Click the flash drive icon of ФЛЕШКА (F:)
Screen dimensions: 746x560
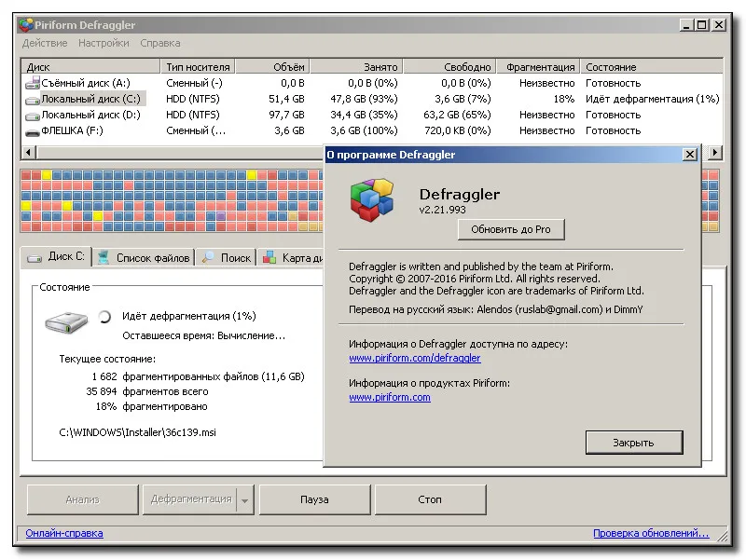tap(33, 132)
